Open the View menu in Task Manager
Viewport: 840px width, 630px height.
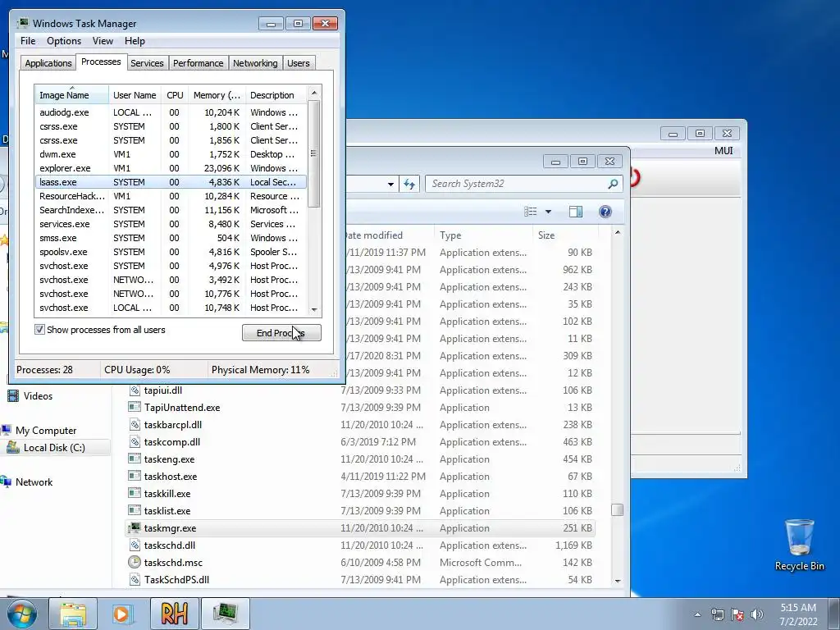point(103,41)
